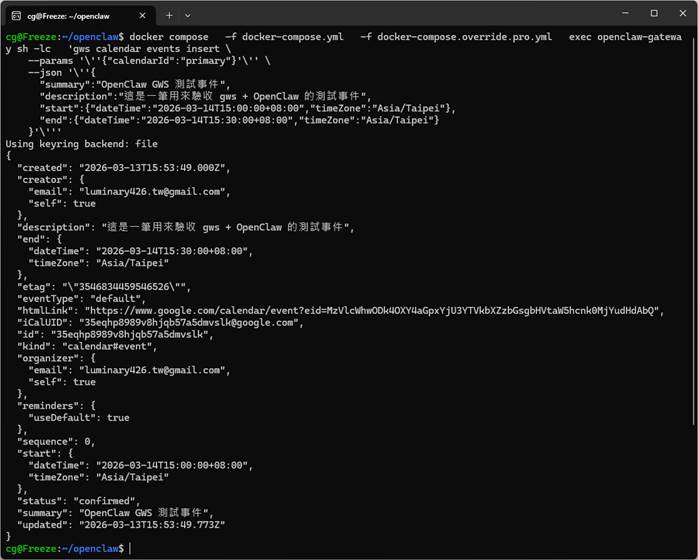
Task: Click the terminal icon on the tab
Action: coord(19,14)
